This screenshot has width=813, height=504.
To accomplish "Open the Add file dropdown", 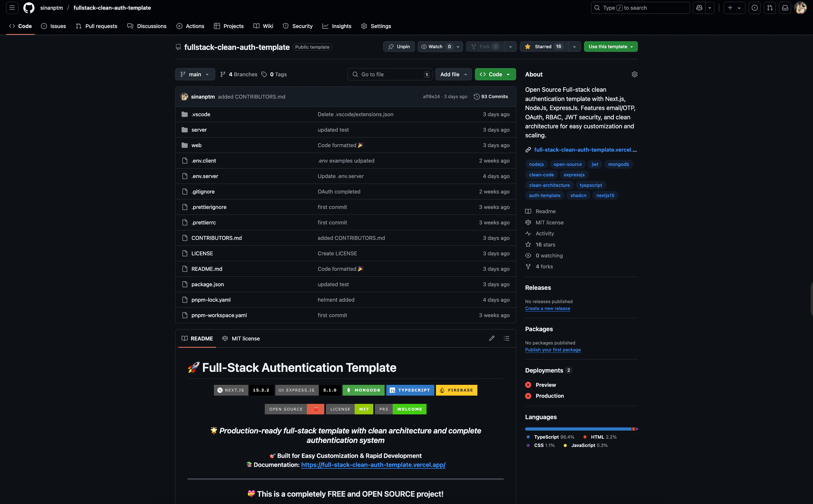I will click(454, 74).
